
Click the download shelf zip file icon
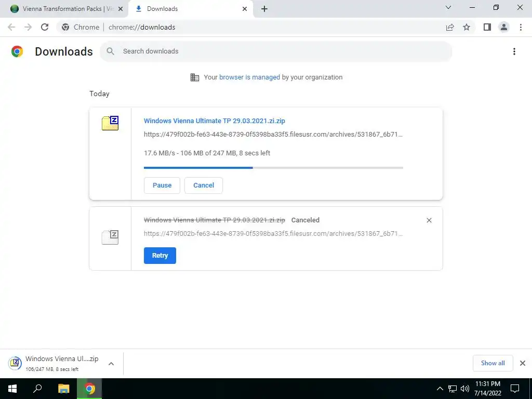coord(15,363)
